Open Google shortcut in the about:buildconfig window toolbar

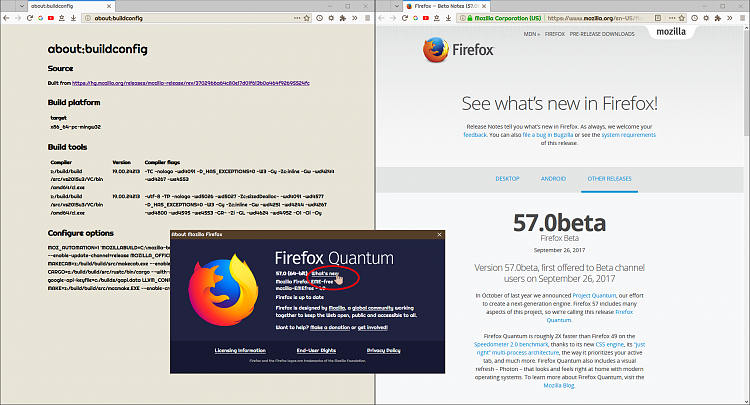[x=40, y=18]
